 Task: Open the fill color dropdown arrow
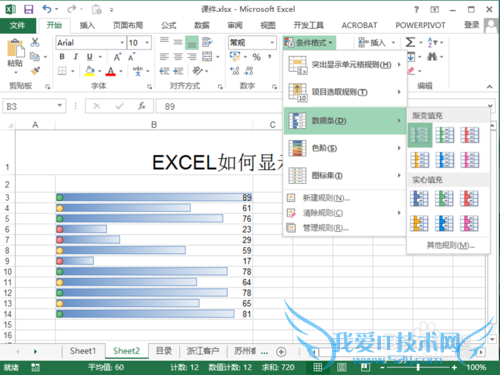pos(100,71)
